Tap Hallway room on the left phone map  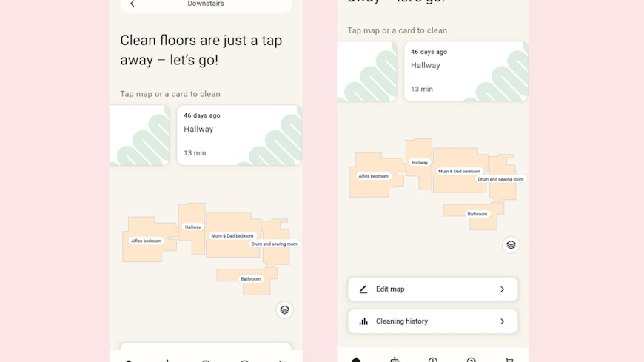(192, 227)
